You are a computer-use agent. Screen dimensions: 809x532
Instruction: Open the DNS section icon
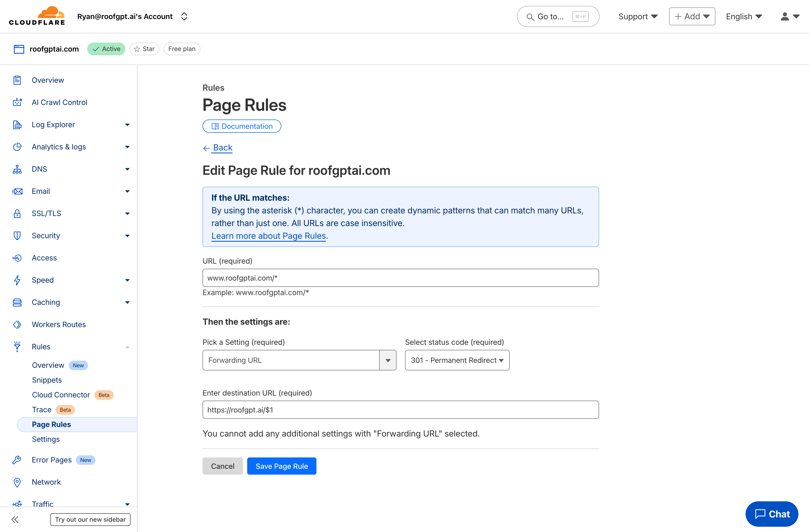tap(17, 169)
